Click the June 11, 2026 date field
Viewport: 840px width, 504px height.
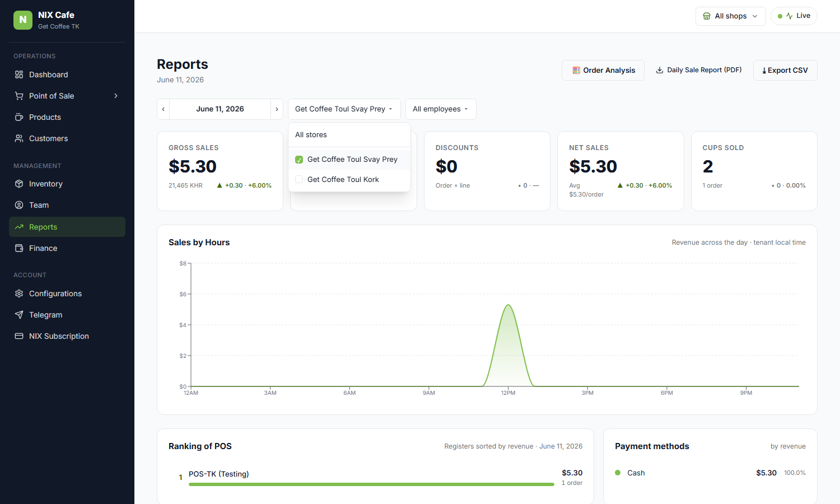click(x=220, y=109)
